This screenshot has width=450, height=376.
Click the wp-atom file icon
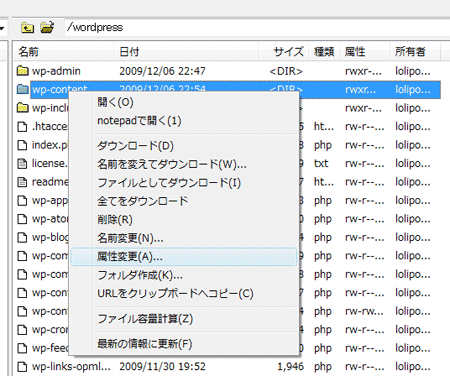pos(22,219)
